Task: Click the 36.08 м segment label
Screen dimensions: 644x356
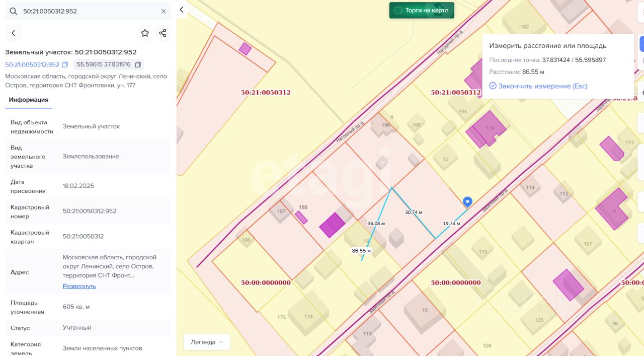Action: 376,223
